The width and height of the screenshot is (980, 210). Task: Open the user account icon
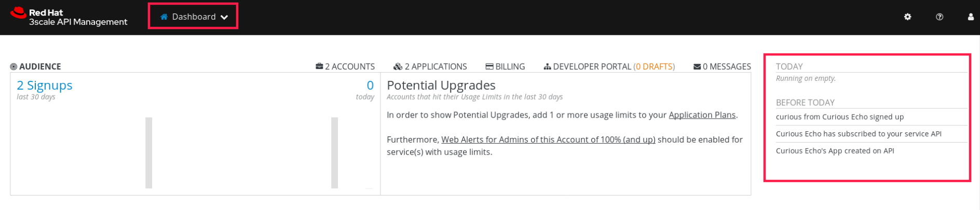pyautogui.click(x=971, y=17)
